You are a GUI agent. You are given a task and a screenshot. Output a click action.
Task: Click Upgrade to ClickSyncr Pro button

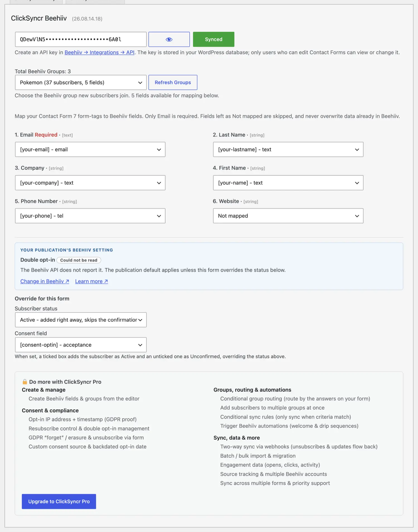59,502
